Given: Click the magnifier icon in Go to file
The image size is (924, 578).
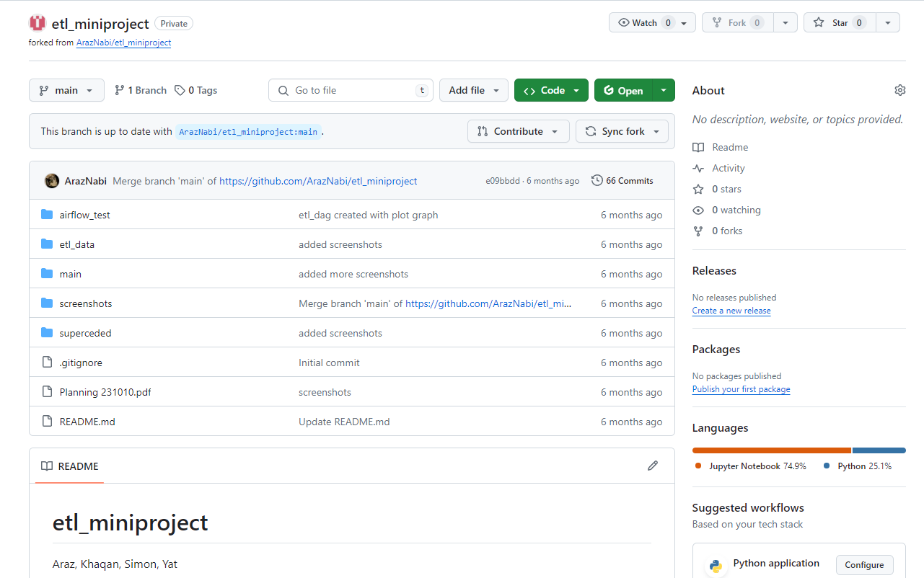Looking at the screenshot, I should [283, 90].
